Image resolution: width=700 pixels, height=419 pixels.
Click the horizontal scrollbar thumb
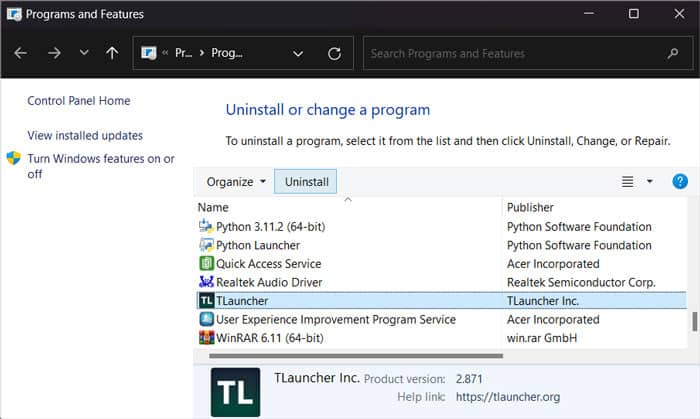[356, 356]
